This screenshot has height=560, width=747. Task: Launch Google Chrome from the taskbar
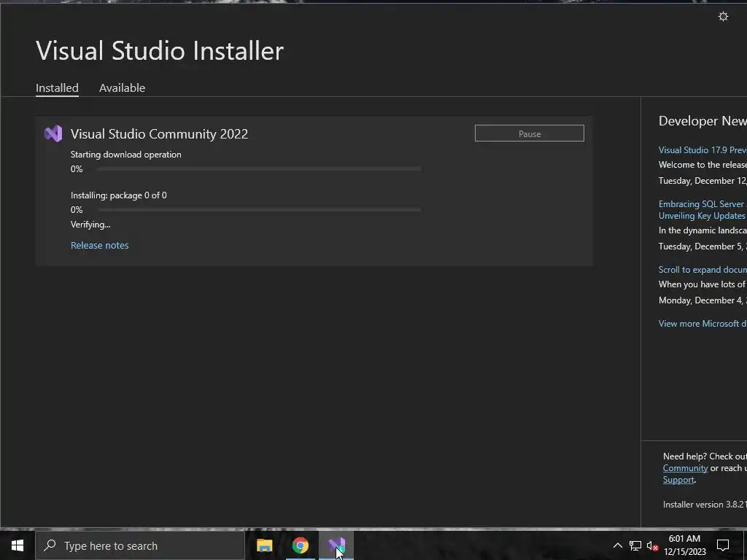point(301,545)
